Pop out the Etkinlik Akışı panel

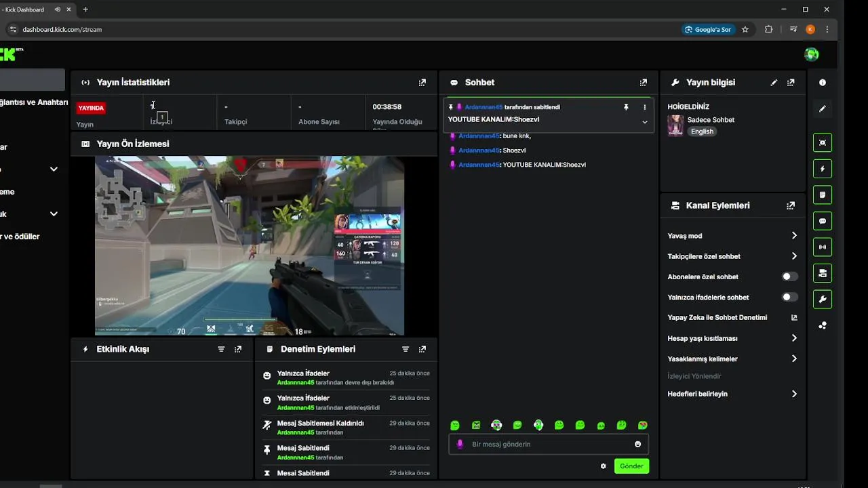(238, 349)
